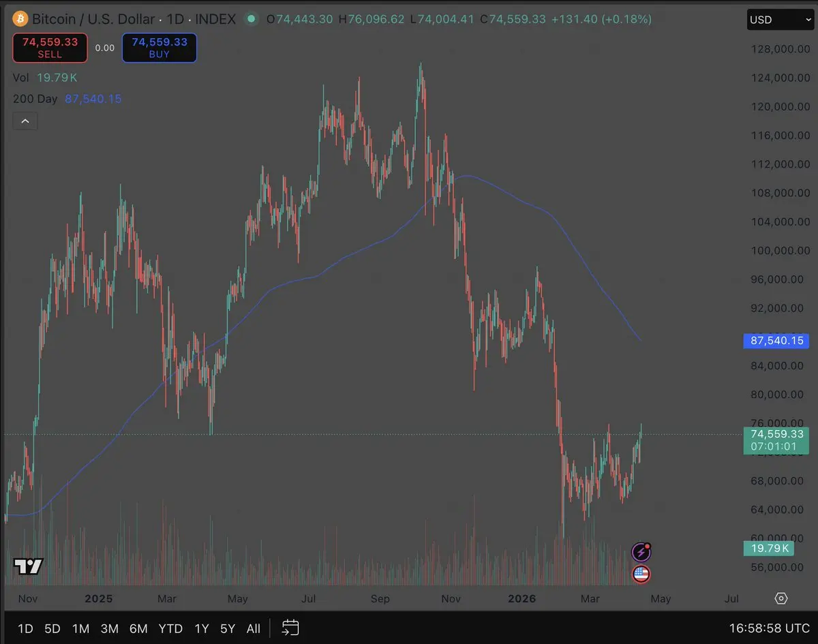Click the L74,004.41 low value

point(442,19)
